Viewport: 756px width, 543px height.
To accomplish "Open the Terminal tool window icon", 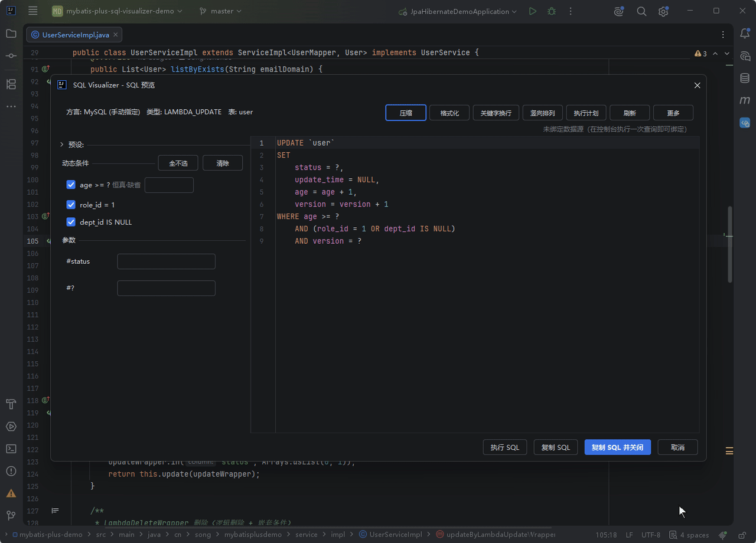I will [x=11, y=449].
